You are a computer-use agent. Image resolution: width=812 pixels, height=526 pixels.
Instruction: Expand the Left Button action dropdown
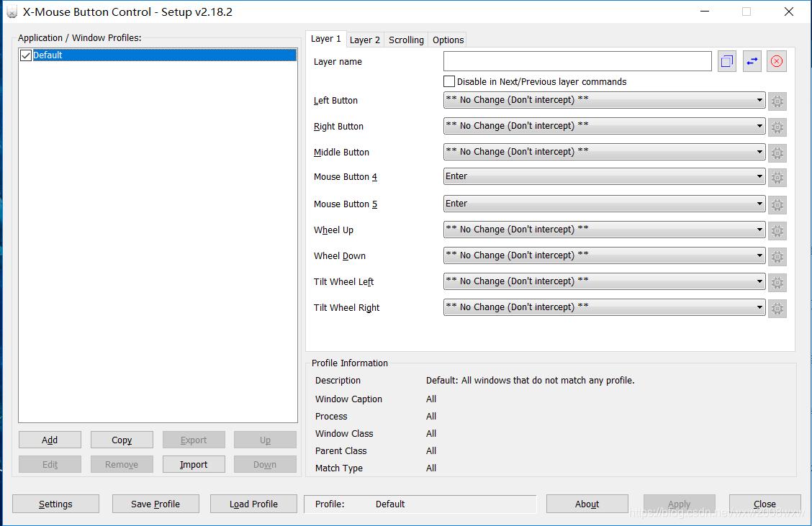(x=605, y=100)
